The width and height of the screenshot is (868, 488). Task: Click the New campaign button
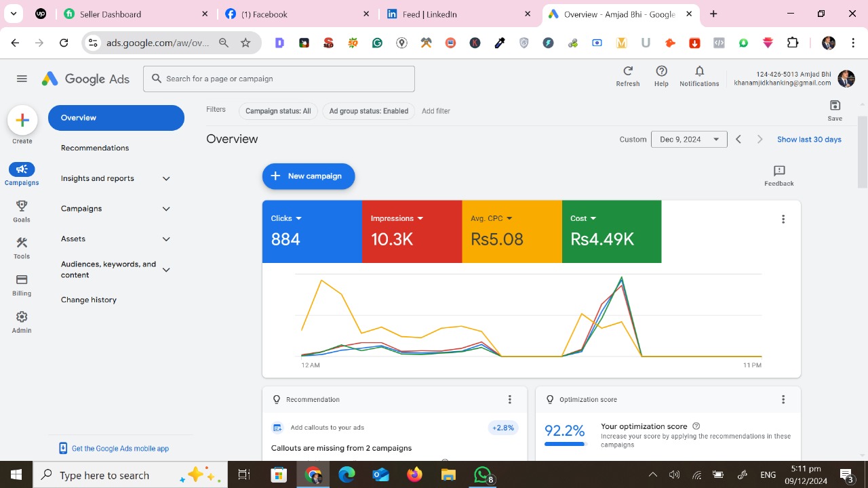(309, 176)
